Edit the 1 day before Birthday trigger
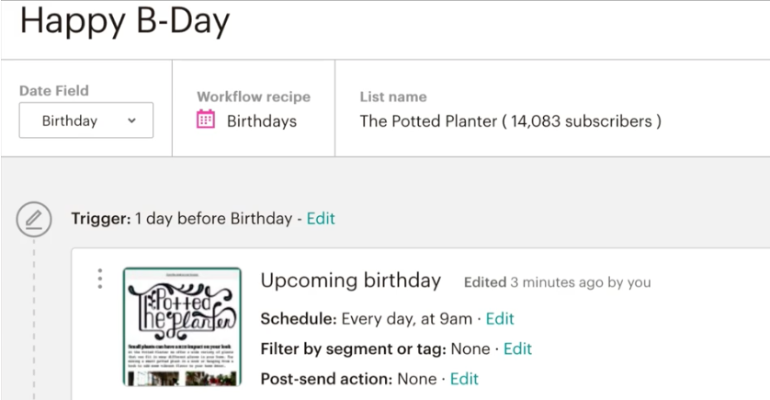 click(x=321, y=218)
